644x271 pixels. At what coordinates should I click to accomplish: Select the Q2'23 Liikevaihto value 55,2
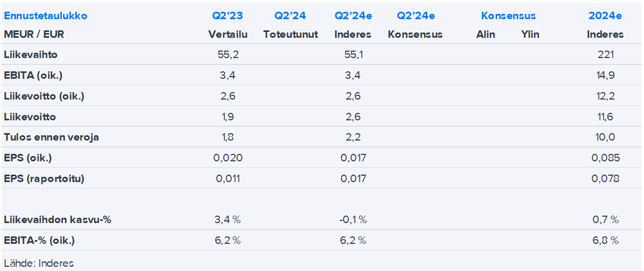coord(227,54)
